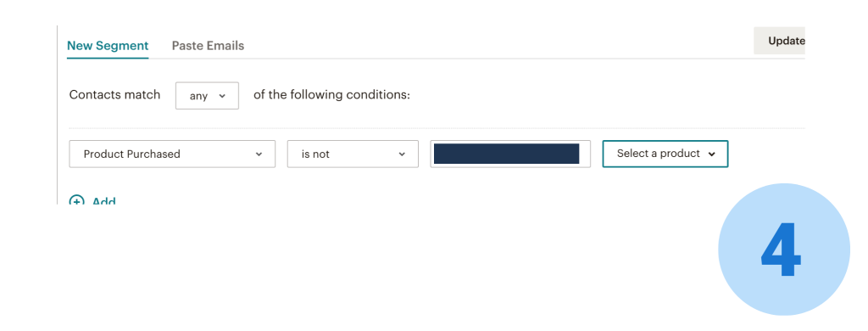Click the bold blue numeral 4
This screenshot has height=331, width=868.
pos(781,250)
